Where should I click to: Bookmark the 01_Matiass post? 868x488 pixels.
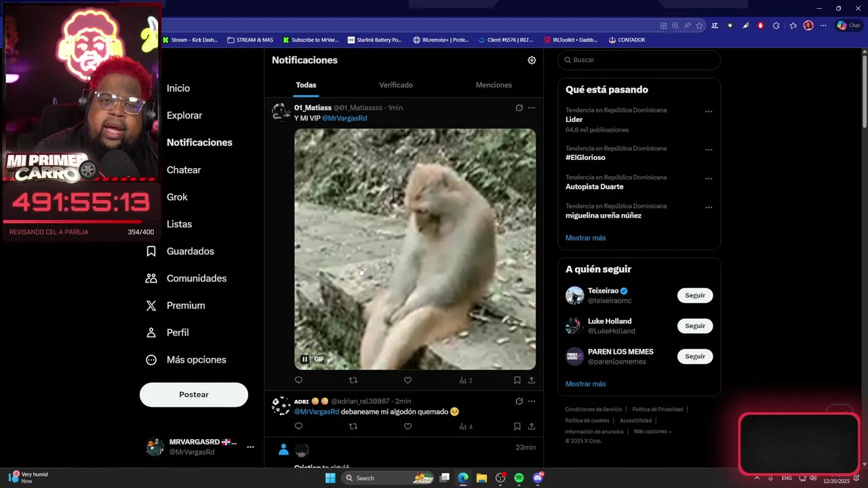click(x=517, y=380)
